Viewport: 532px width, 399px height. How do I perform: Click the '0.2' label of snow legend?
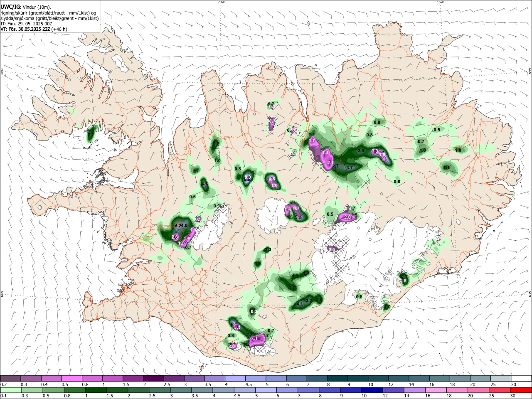(3, 384)
